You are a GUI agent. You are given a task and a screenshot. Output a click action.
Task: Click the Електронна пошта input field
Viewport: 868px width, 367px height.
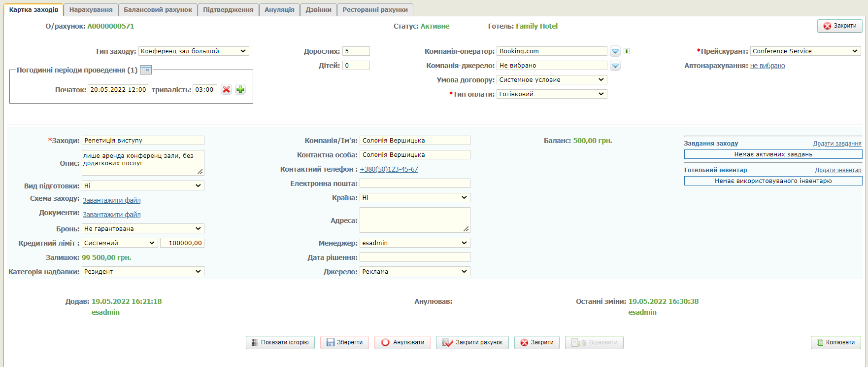coord(415,183)
